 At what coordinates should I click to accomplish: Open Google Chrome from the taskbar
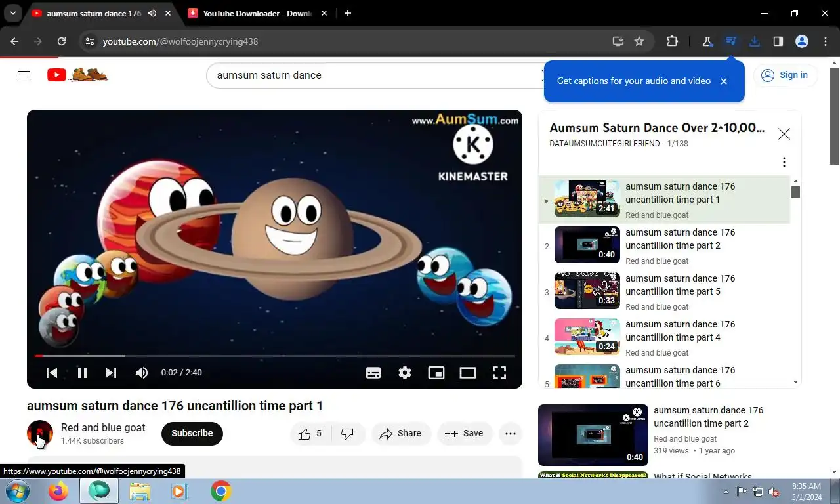pyautogui.click(x=221, y=491)
